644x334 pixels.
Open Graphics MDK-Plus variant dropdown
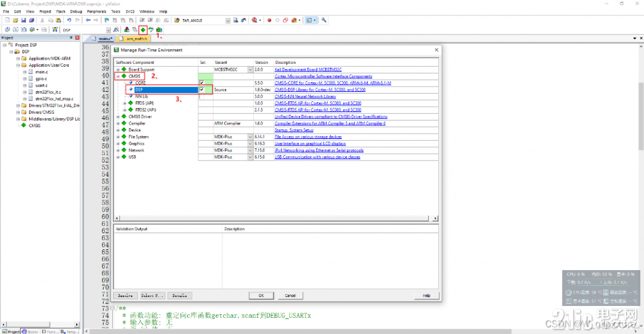(x=250, y=143)
